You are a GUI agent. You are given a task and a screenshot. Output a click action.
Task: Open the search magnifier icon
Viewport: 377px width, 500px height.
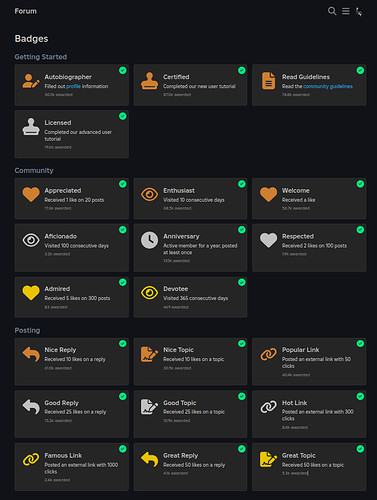[332, 11]
